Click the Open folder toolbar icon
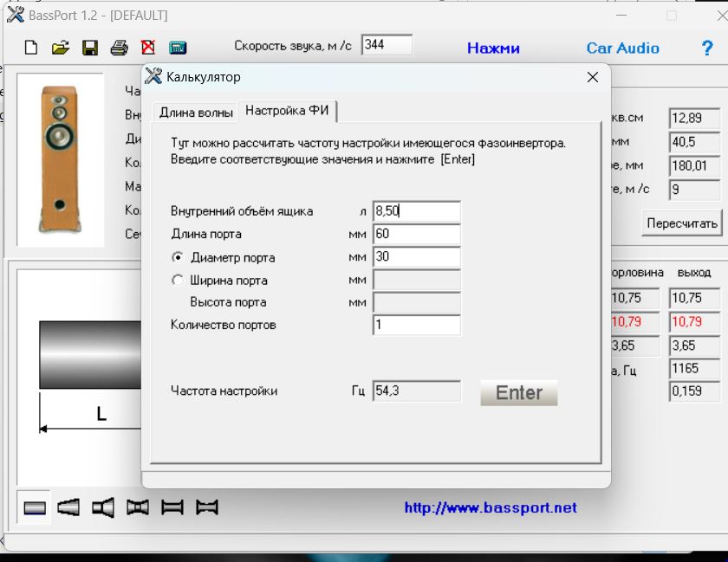 click(60, 48)
